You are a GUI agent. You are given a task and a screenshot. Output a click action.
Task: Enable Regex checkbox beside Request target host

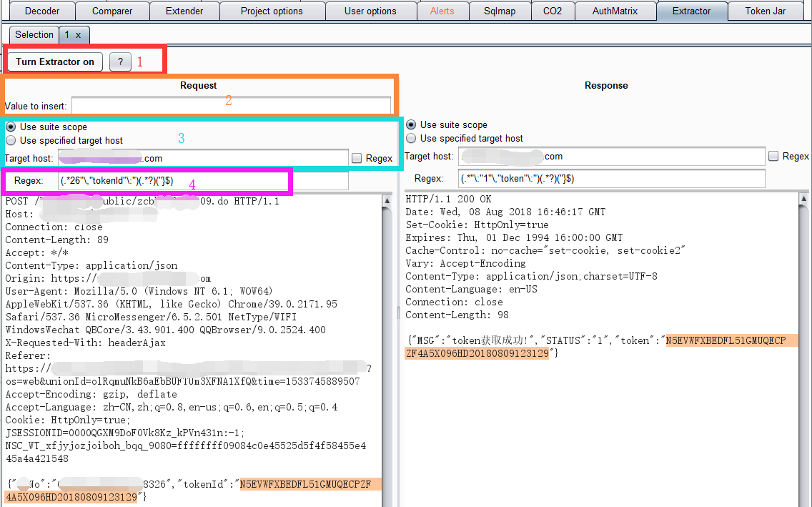pos(357,159)
